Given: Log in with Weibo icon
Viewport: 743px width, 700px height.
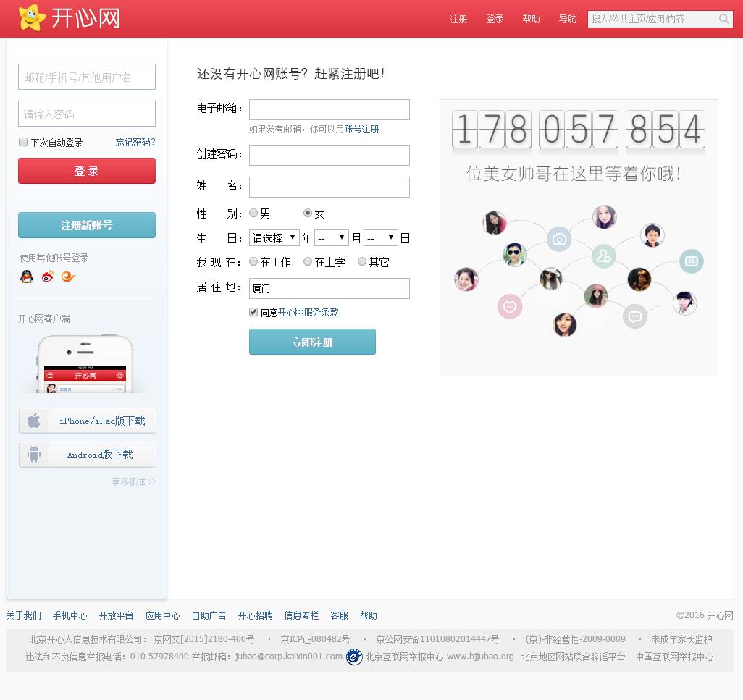Looking at the screenshot, I should tap(47, 276).
